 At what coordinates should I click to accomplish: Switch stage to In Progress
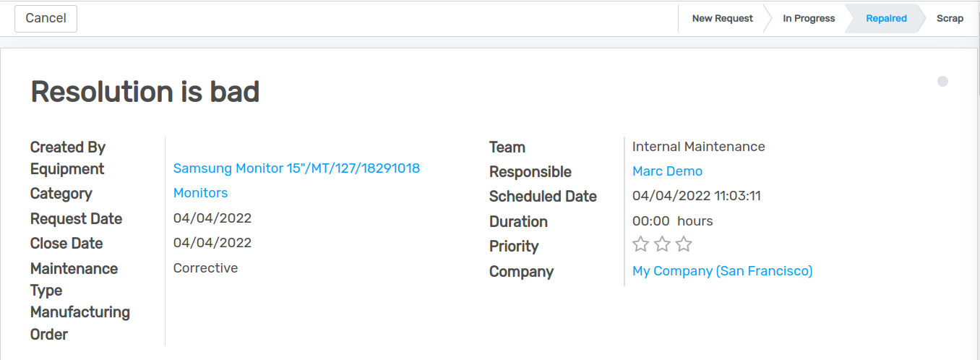click(809, 19)
